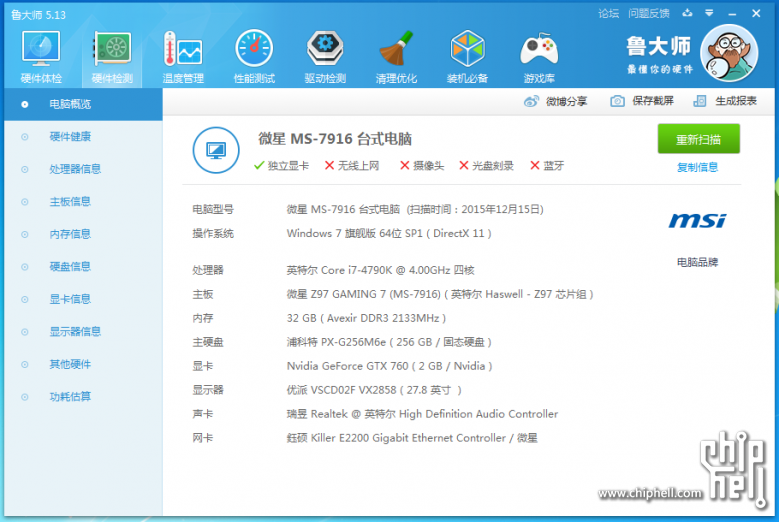Click the 保存截屏 text
The image size is (779, 522).
tap(653, 101)
